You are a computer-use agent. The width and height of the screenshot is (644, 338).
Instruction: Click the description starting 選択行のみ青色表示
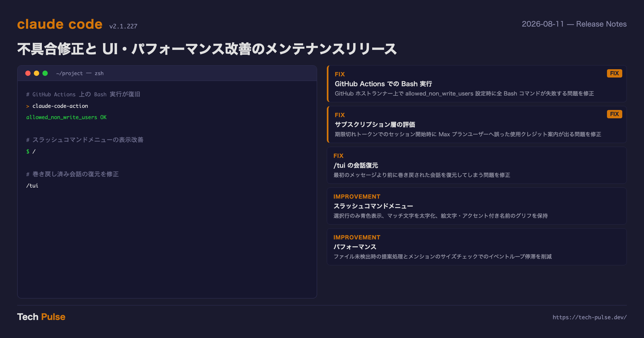[x=441, y=216]
